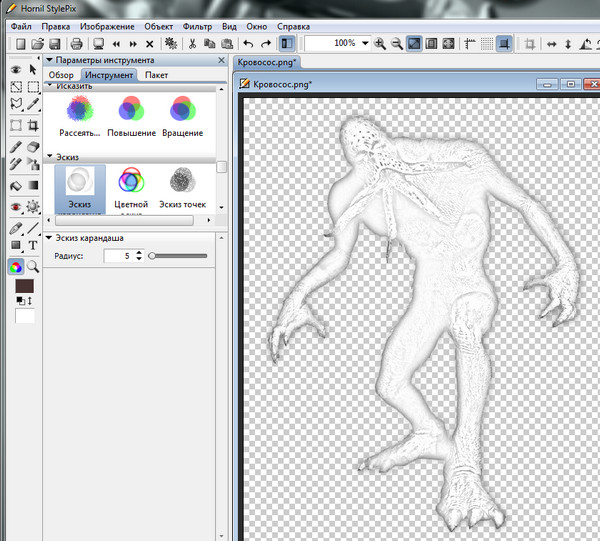Switch to the Обзор tab
The height and width of the screenshot is (541, 600).
[61, 75]
